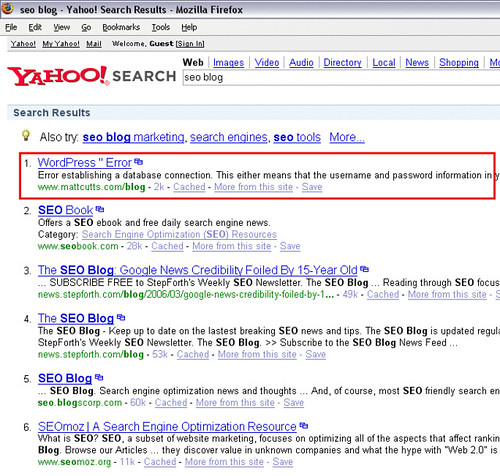500x476 pixels.
Task: Open the Go menu
Action: (86, 27)
